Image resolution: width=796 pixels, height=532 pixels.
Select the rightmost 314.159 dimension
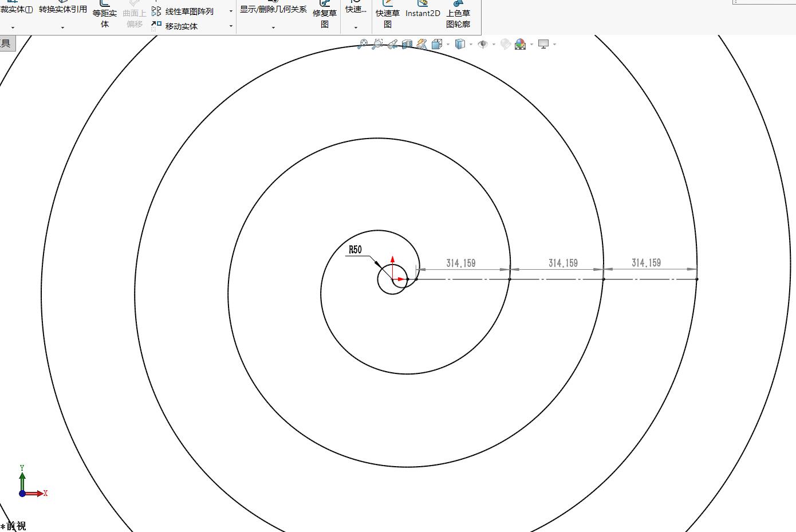tap(646, 262)
